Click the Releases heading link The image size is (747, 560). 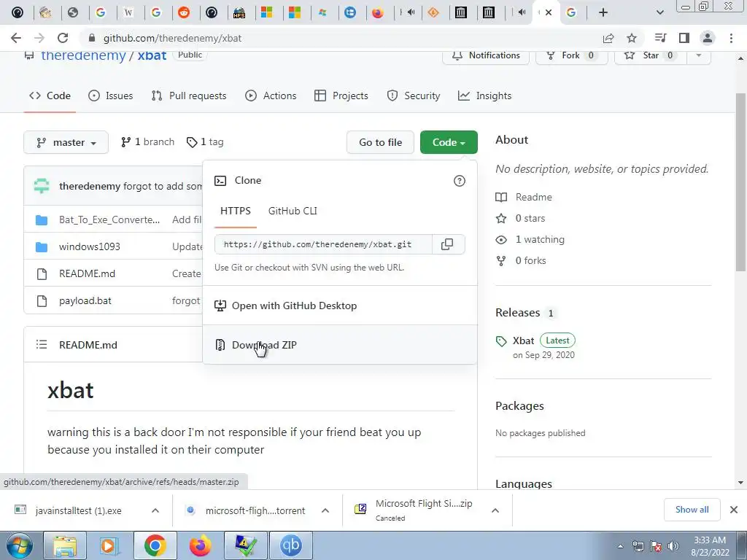(x=517, y=313)
